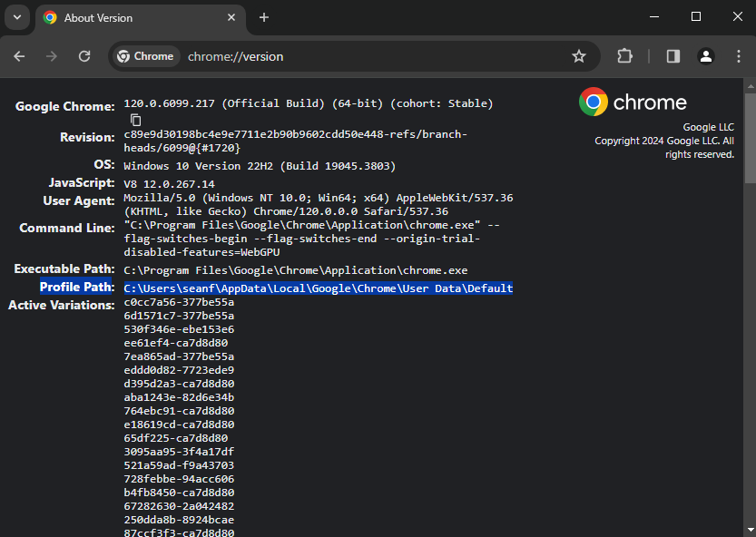Maximize the Chrome window

(x=696, y=17)
